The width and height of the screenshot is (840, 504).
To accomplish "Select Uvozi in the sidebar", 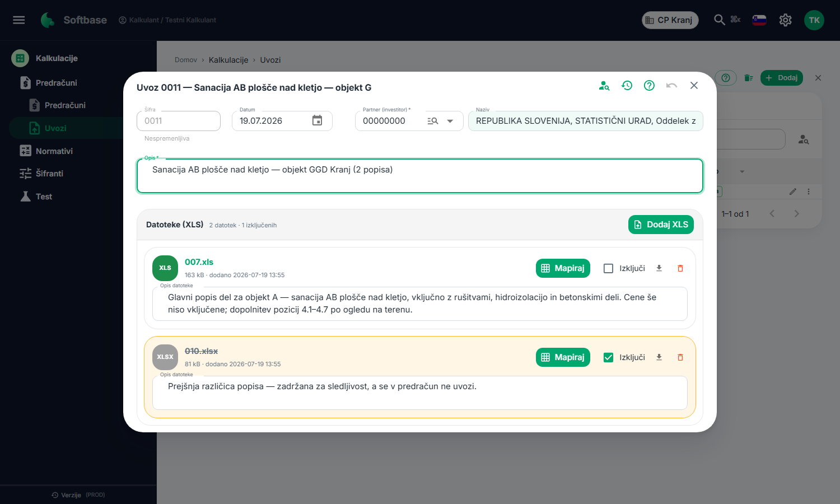I will pyautogui.click(x=66, y=128).
